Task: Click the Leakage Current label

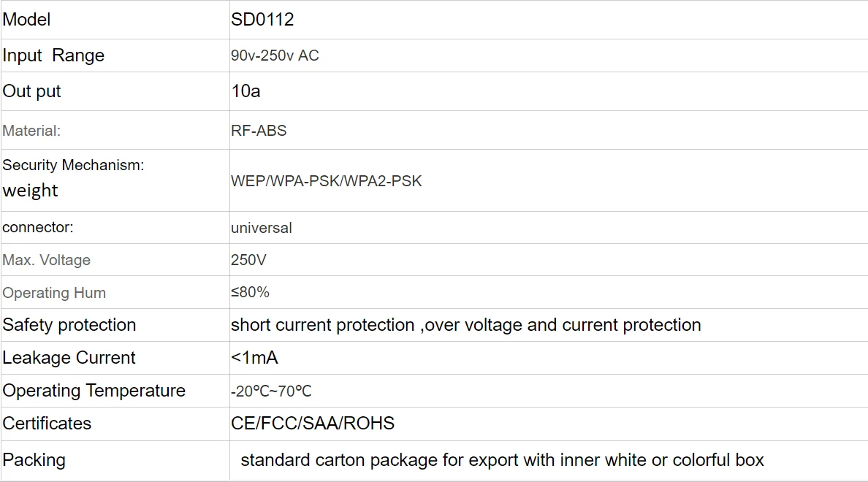Action: 69,358
